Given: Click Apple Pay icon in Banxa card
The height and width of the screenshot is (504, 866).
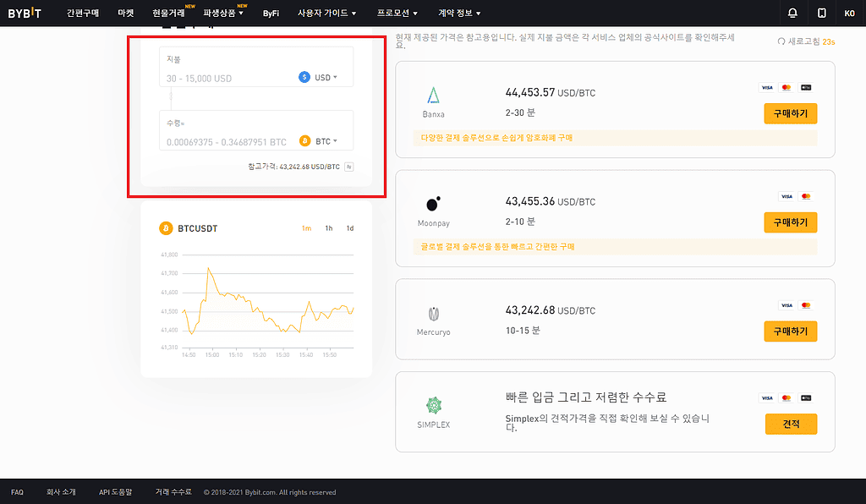Looking at the screenshot, I should tap(806, 87).
